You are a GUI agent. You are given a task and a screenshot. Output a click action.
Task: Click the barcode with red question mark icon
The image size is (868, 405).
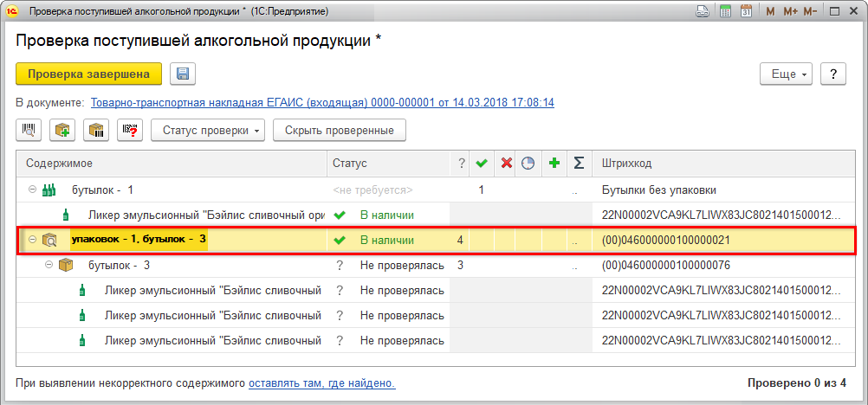click(130, 131)
